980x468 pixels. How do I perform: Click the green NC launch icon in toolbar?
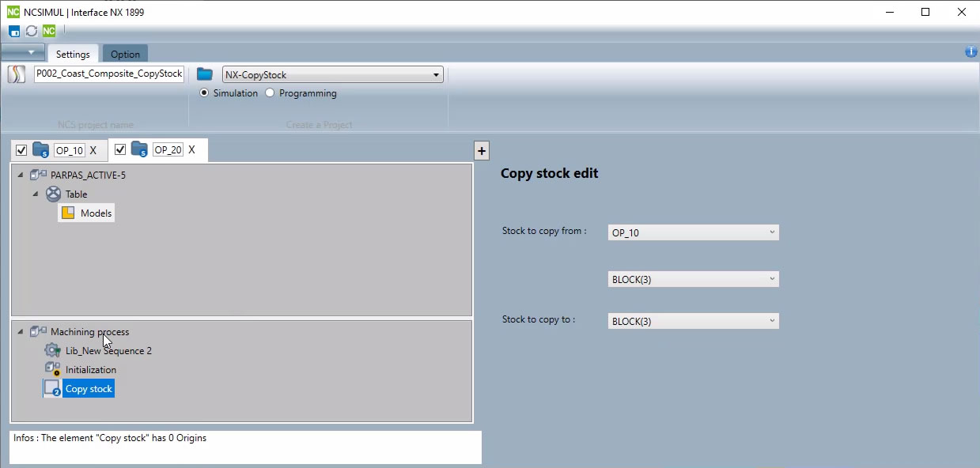(49, 31)
